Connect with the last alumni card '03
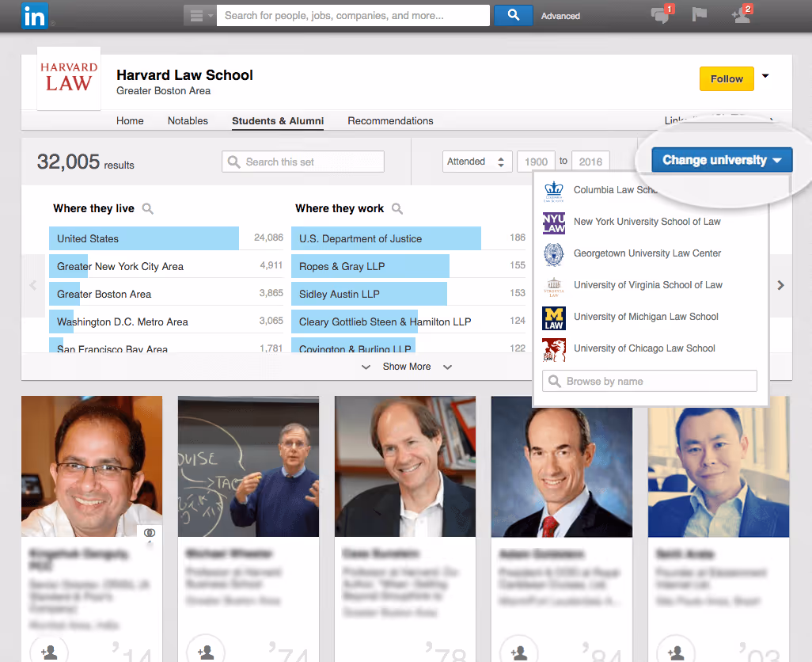Image resolution: width=812 pixels, height=662 pixels. (x=676, y=652)
